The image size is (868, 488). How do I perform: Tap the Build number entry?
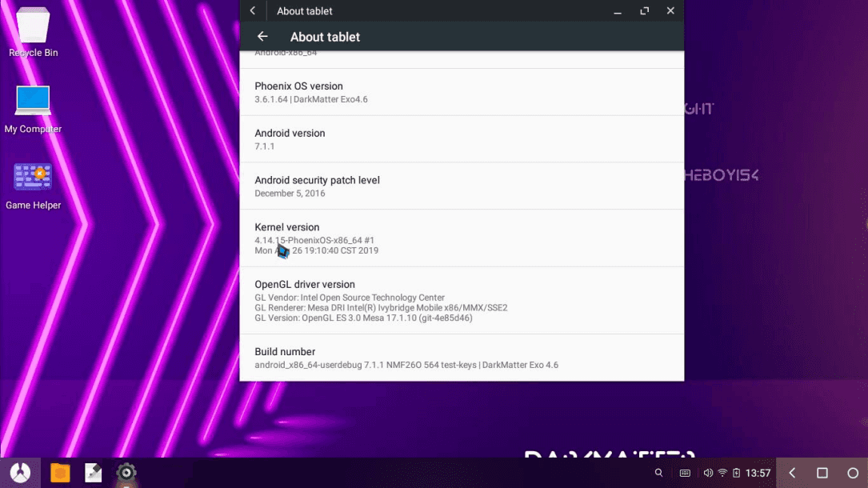462,358
